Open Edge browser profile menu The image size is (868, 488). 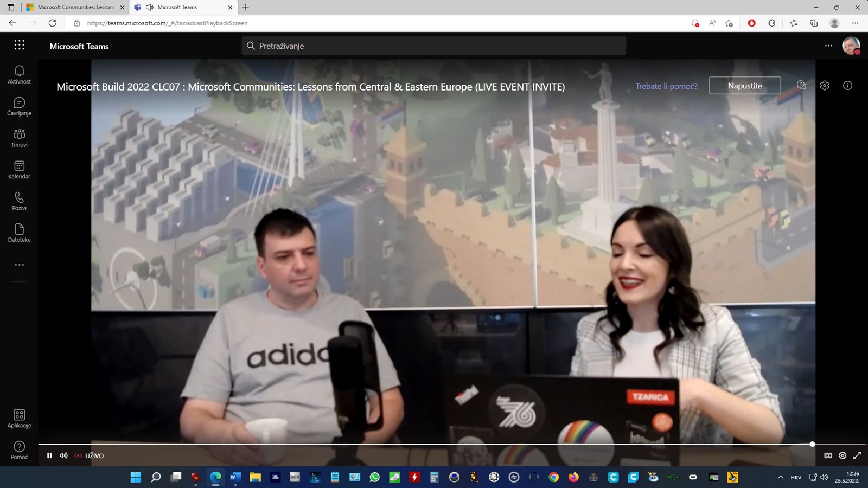[x=834, y=23]
